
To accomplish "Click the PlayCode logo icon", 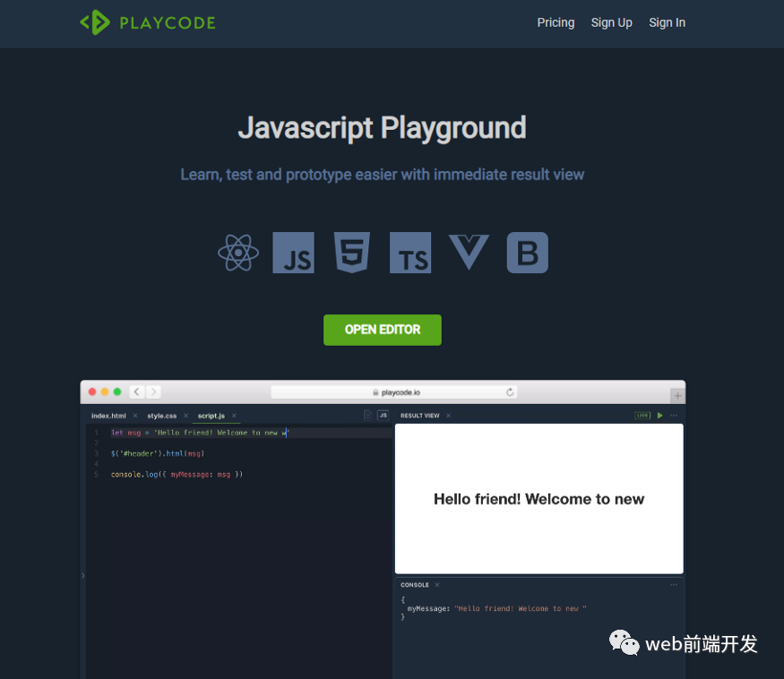I will tap(95, 22).
